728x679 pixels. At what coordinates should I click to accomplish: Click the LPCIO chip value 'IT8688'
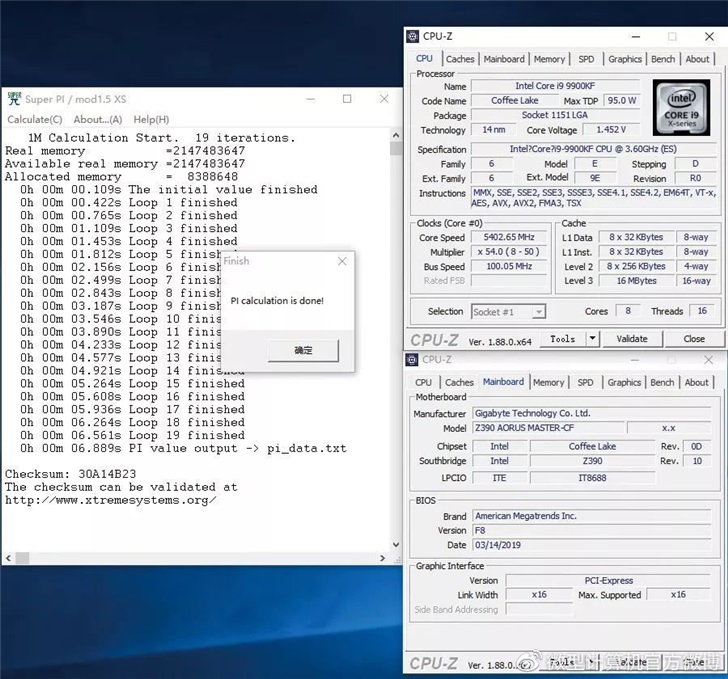click(x=592, y=477)
